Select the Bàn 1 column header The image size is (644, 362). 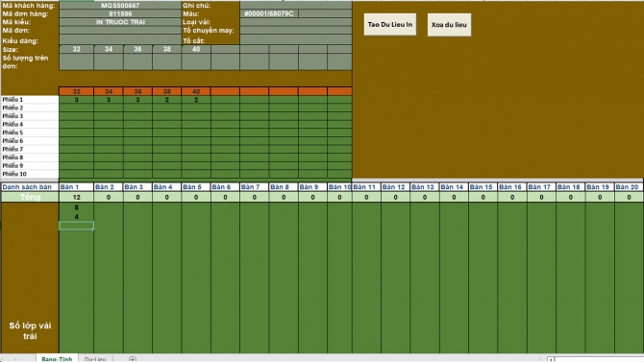pyautogui.click(x=76, y=186)
